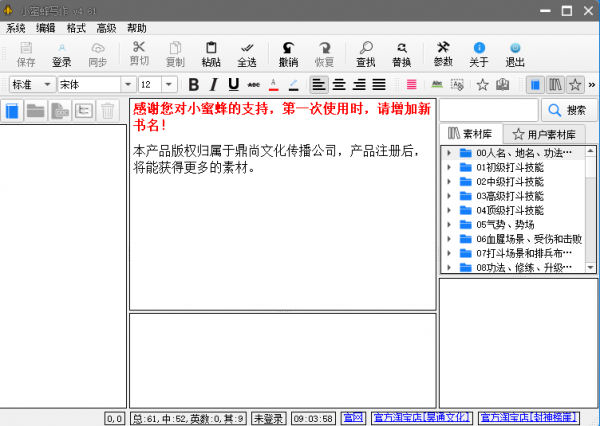Click the 关于 (about) info icon
Viewport: 600px width, 426px height.
coord(479,53)
